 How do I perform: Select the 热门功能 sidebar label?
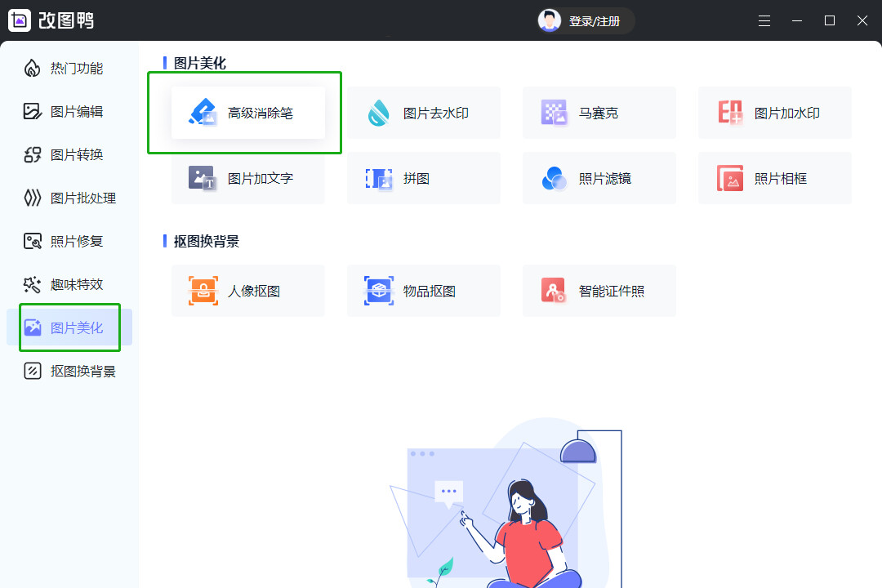77,69
